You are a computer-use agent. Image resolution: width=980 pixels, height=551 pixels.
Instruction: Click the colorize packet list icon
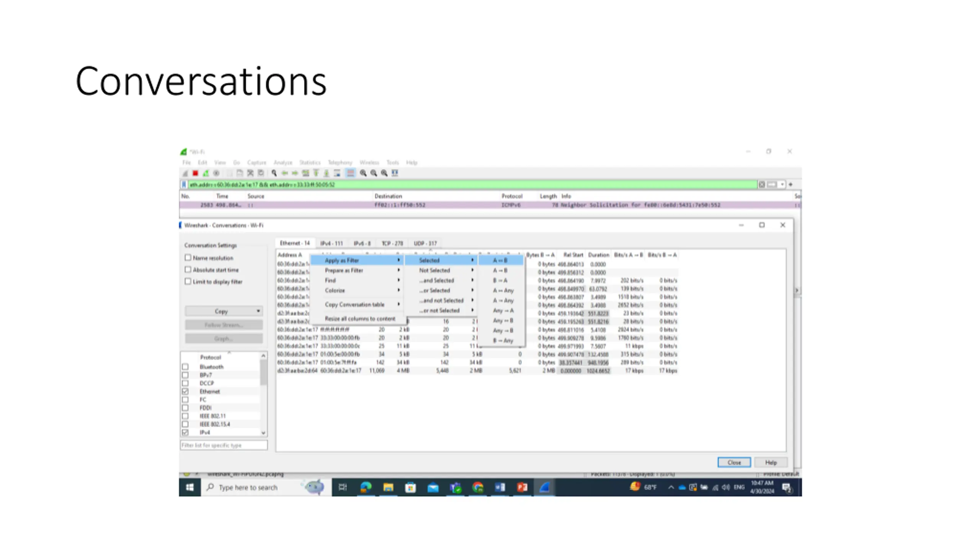(350, 173)
